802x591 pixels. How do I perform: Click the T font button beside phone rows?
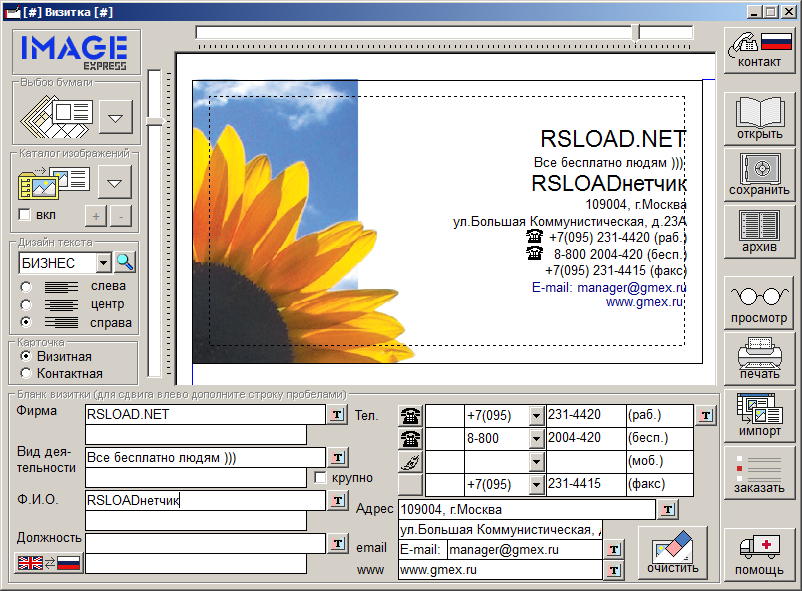tap(706, 415)
